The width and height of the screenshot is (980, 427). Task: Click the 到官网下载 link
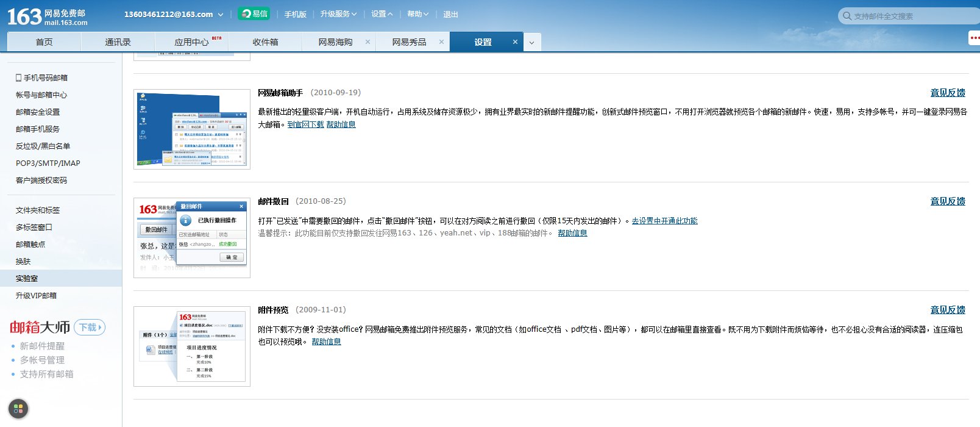tap(306, 124)
